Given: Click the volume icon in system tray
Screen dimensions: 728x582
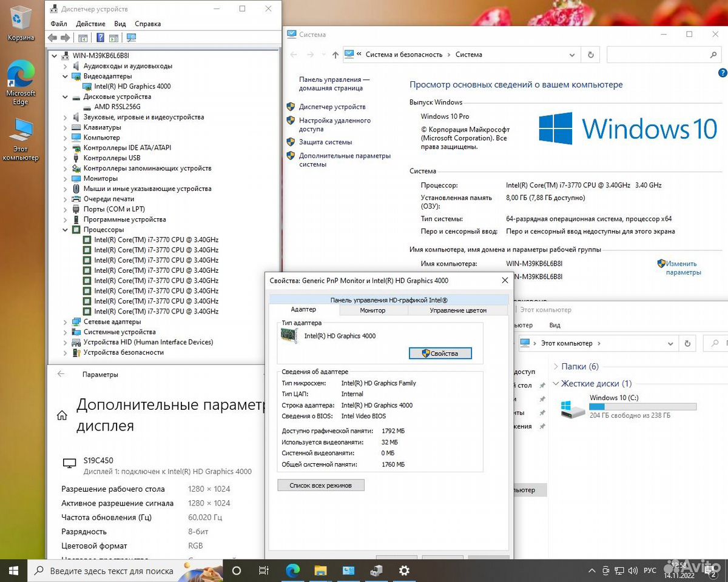Looking at the screenshot, I should pos(632,570).
